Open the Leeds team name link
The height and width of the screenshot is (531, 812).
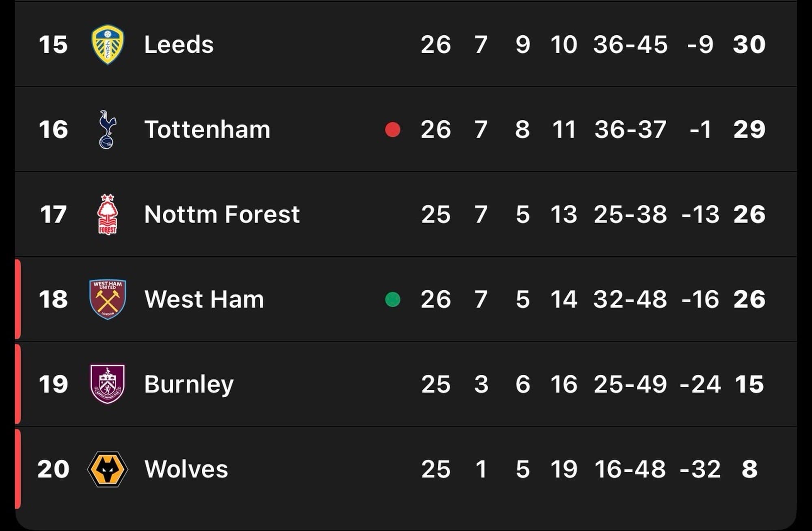pos(179,44)
